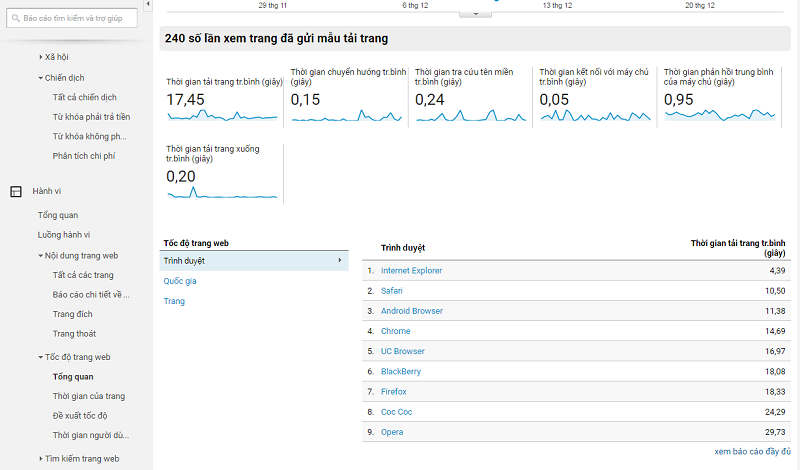Click xem báo cáo đầy đủ link
Image resolution: width=800 pixels, height=470 pixels.
[752, 452]
